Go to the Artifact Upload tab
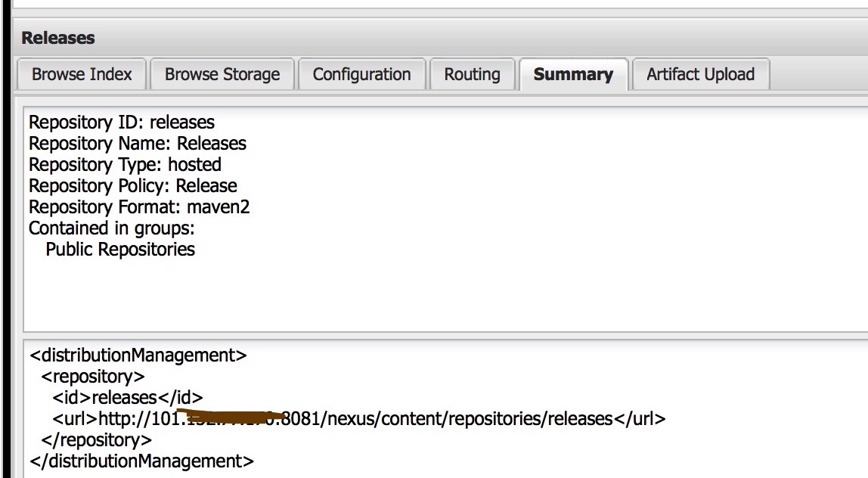868x478 pixels. pos(700,74)
